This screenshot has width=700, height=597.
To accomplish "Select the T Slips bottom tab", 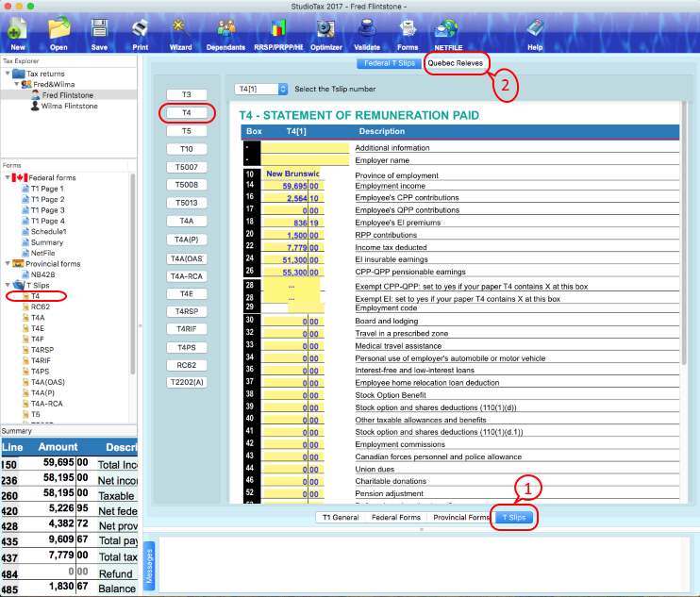I will pos(514,517).
